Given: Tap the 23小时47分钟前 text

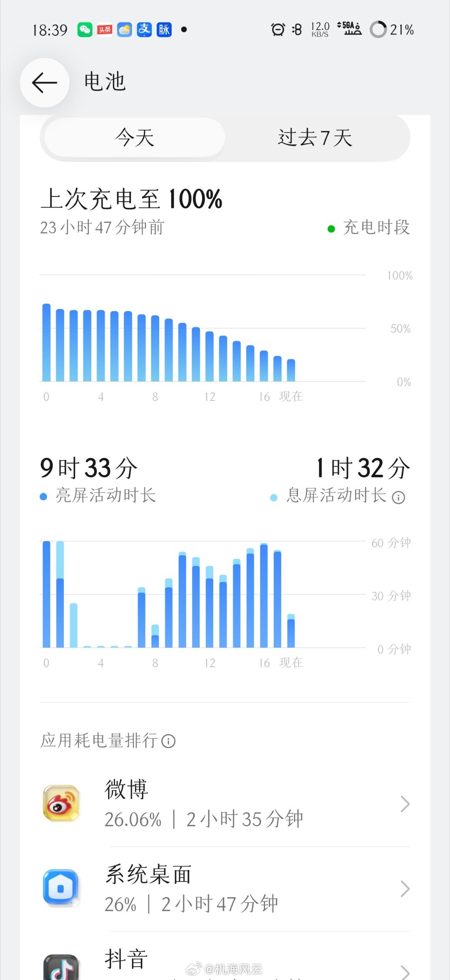Looking at the screenshot, I should 102,228.
